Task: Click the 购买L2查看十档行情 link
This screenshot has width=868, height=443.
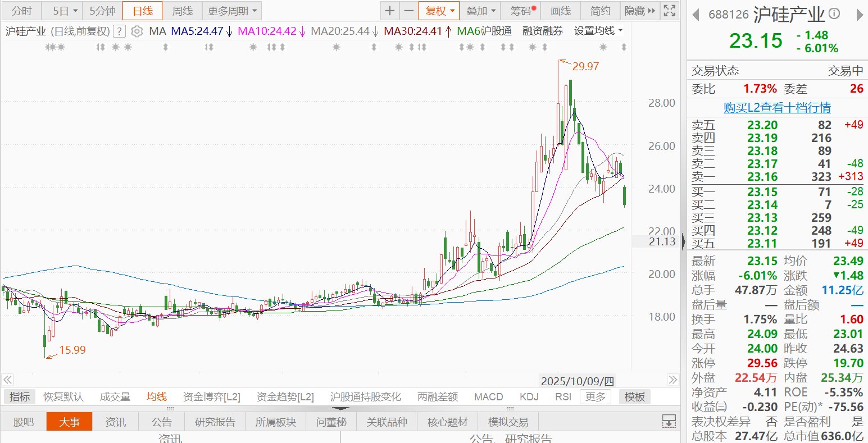Action: coord(777,108)
